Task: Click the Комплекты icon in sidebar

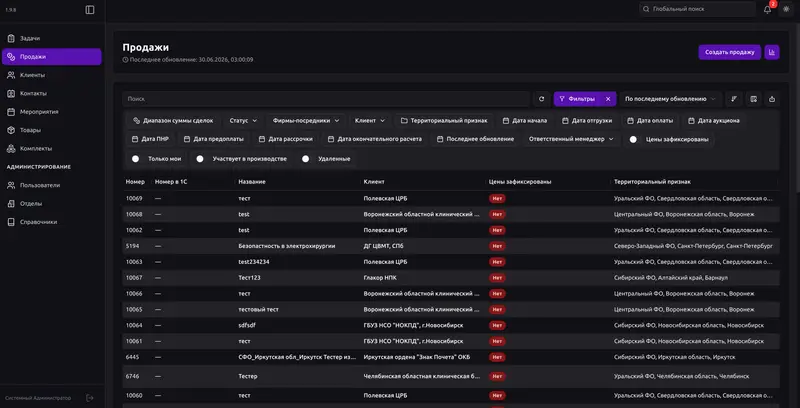Action: (x=11, y=148)
